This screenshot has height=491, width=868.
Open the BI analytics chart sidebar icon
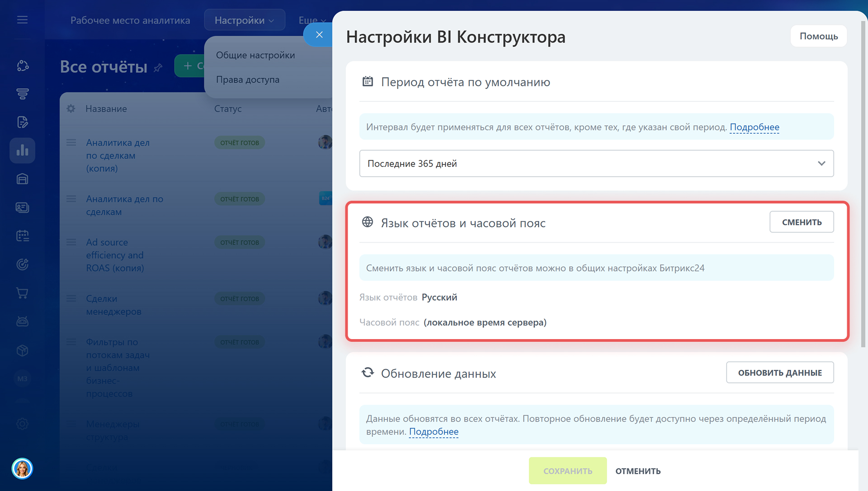pyautogui.click(x=22, y=151)
